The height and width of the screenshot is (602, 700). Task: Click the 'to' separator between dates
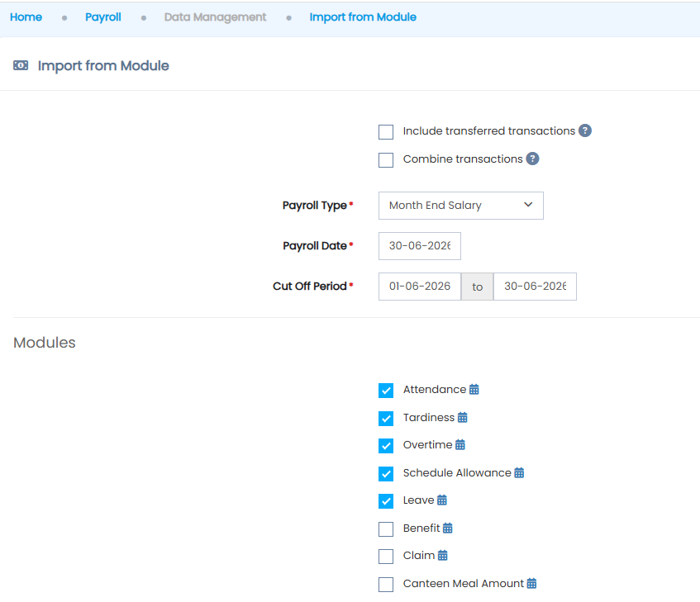tap(477, 287)
